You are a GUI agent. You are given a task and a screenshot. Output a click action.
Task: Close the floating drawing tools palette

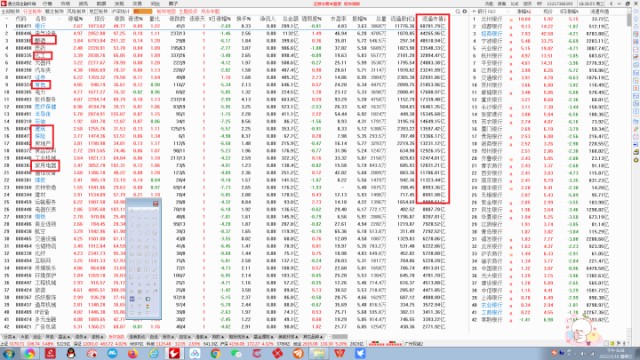click(156, 203)
